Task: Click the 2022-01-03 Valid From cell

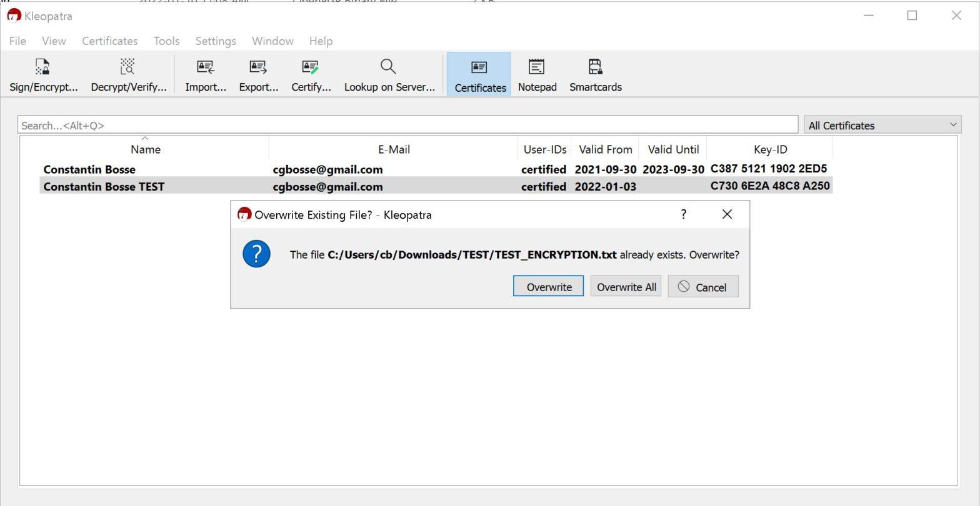Action: [x=605, y=186]
